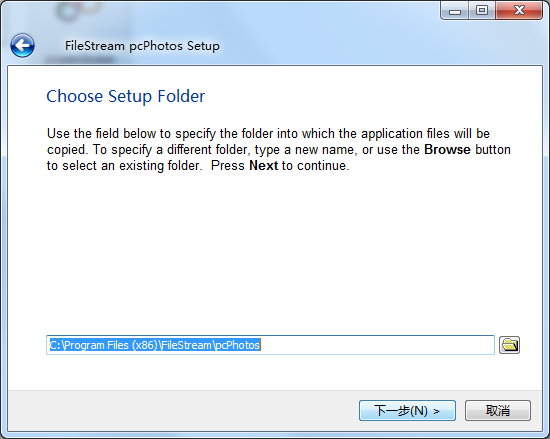Click the bold word 'Browse' in instructions
The image size is (550, 439).
[x=447, y=150]
